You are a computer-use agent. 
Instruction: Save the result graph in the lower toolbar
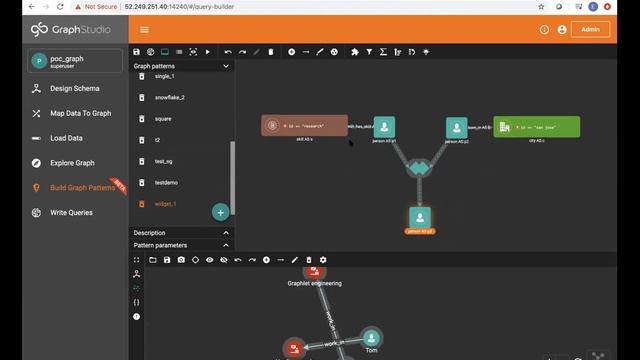pyautogui.click(x=167, y=260)
